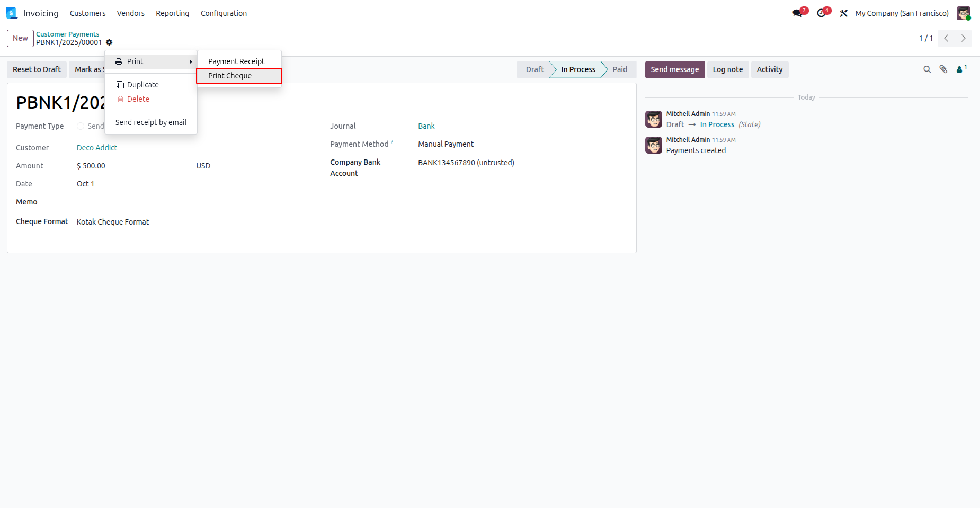Open the gear actions menu icon
Screen dimensions: 980x508
109,43
